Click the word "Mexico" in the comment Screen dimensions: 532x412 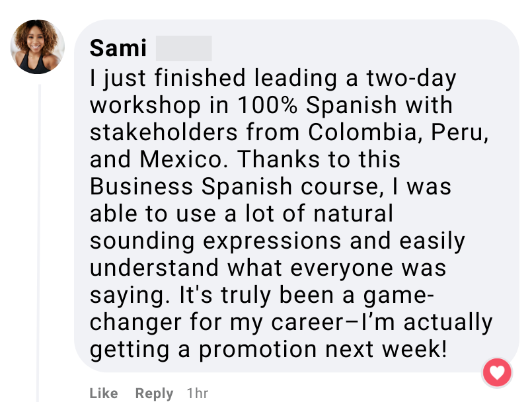pos(184,159)
